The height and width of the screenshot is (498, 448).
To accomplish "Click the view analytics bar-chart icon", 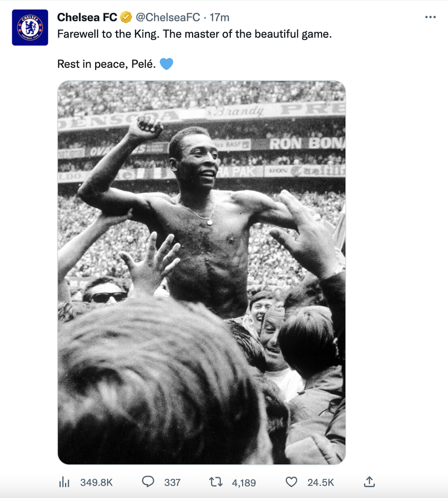I will (x=64, y=482).
